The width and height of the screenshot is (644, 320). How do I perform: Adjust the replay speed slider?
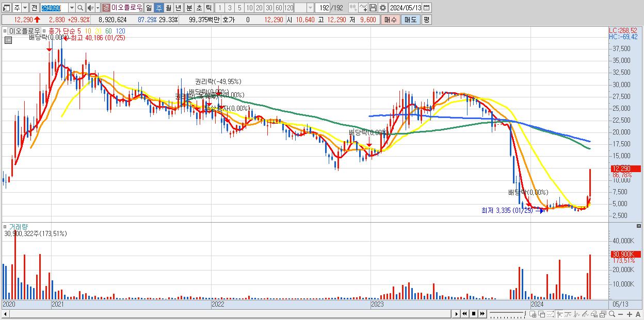(507, 314)
